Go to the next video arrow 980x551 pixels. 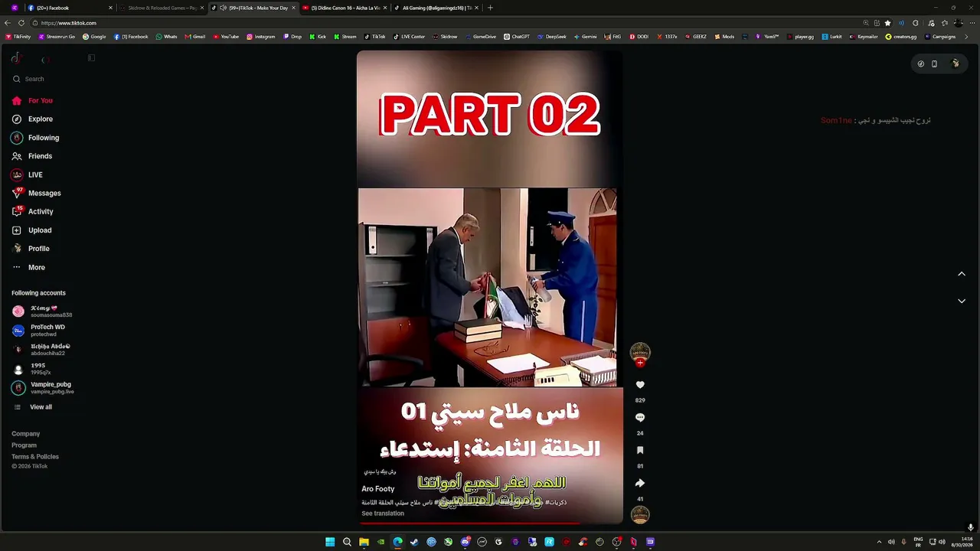pos(962,301)
